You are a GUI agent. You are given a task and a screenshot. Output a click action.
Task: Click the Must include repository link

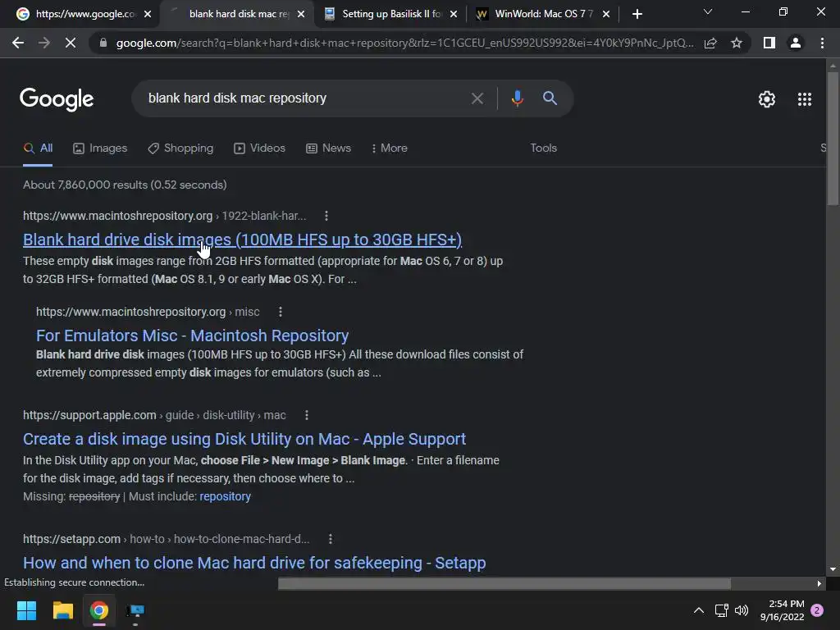(225, 496)
